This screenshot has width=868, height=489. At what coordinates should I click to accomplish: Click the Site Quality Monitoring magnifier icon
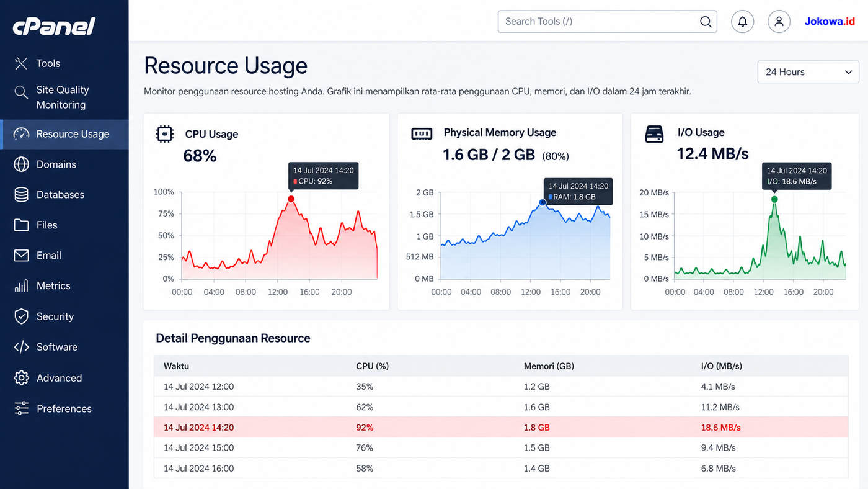(21, 92)
